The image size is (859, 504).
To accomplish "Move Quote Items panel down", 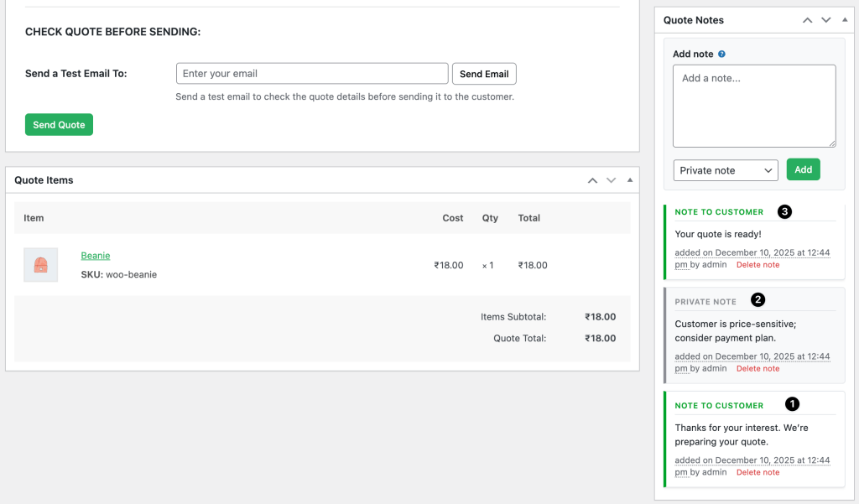I will pos(612,180).
